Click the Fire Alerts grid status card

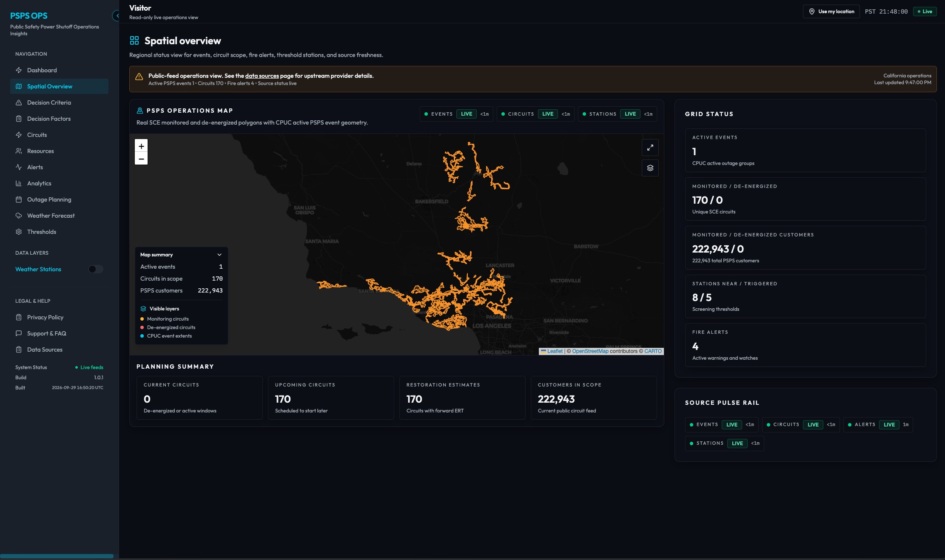[x=806, y=345]
